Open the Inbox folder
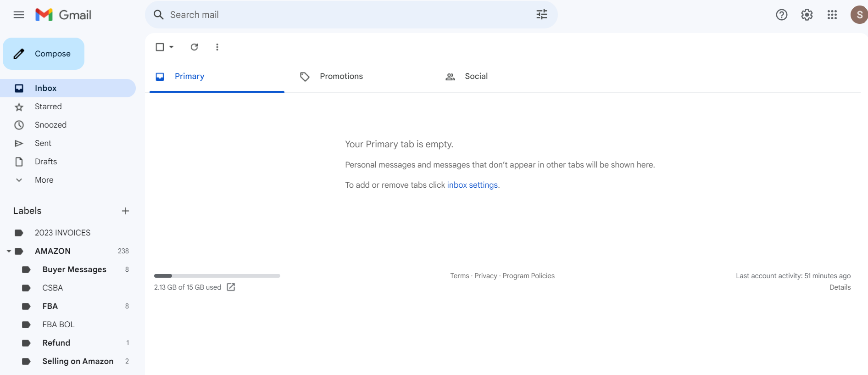 click(68, 88)
